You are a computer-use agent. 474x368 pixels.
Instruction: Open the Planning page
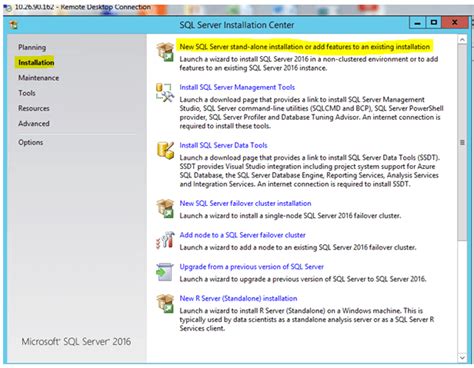[x=32, y=47]
